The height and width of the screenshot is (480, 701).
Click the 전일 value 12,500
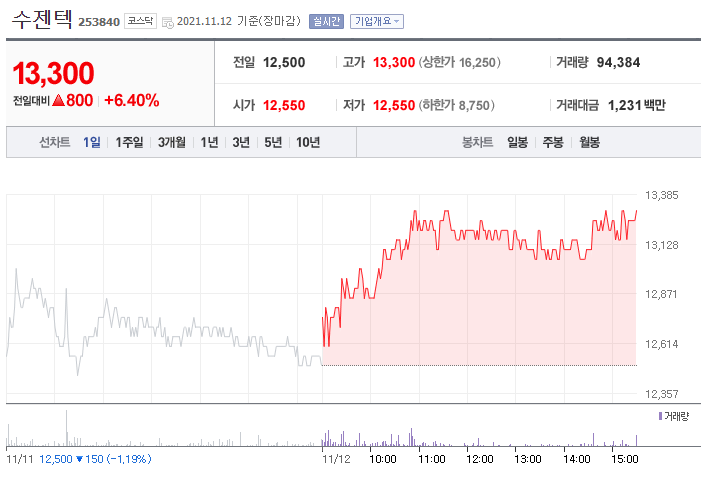pos(284,62)
